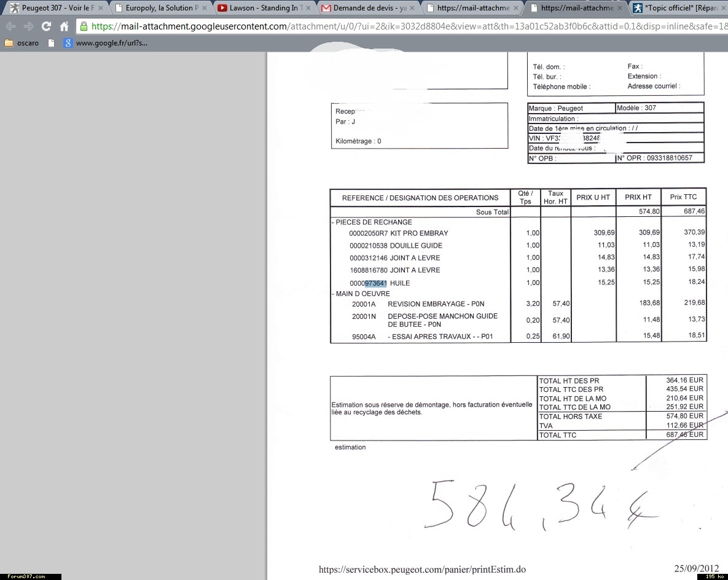Click the 3,20 quantity value
This screenshot has height=580, width=728.
click(x=533, y=304)
